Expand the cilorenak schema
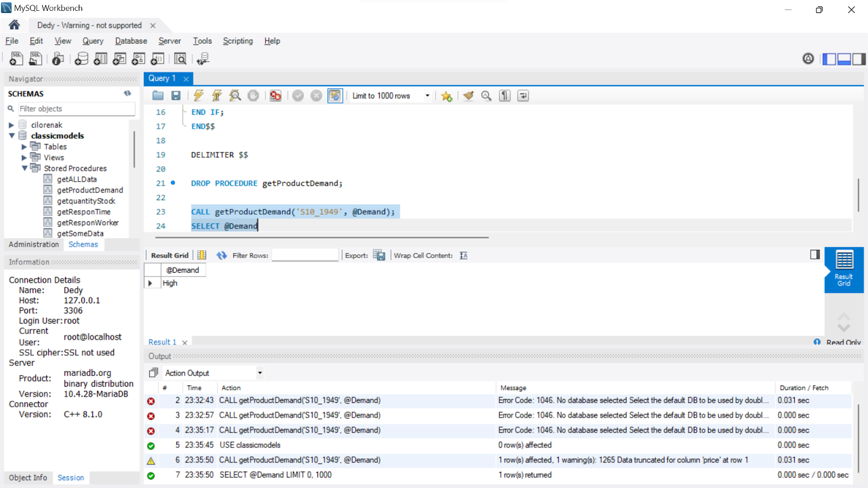The width and height of the screenshot is (868, 488). coord(11,125)
